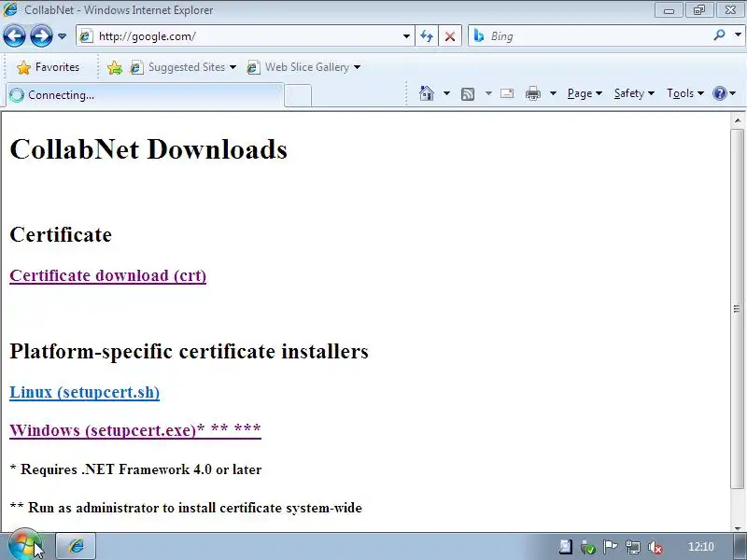The image size is (747, 560).
Task: Click the scrollbar up arrow
Action: (x=738, y=120)
